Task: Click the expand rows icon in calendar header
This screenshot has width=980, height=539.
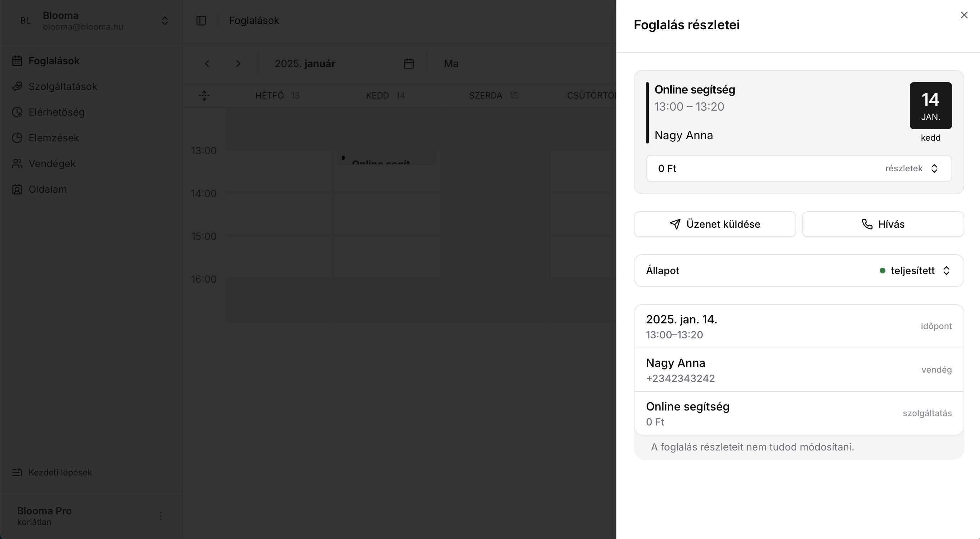Action: [x=204, y=95]
